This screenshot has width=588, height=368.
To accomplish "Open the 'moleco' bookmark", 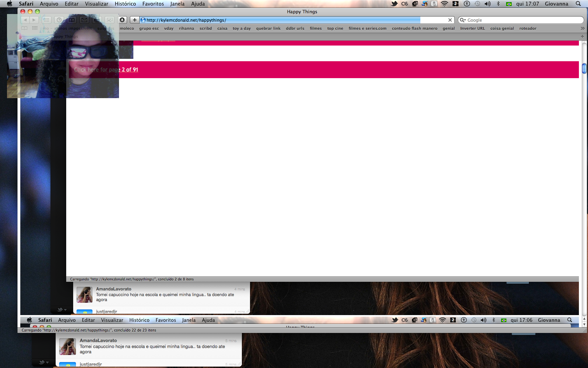I will point(127,28).
